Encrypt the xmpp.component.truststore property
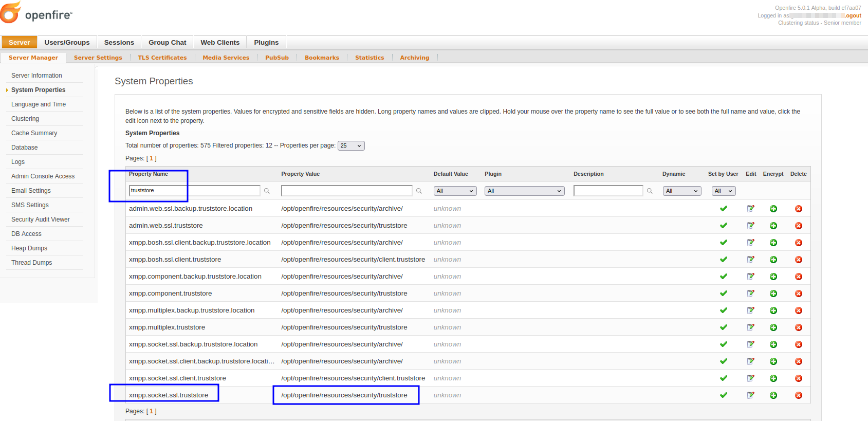The height and width of the screenshot is (421, 868). pos(773,294)
